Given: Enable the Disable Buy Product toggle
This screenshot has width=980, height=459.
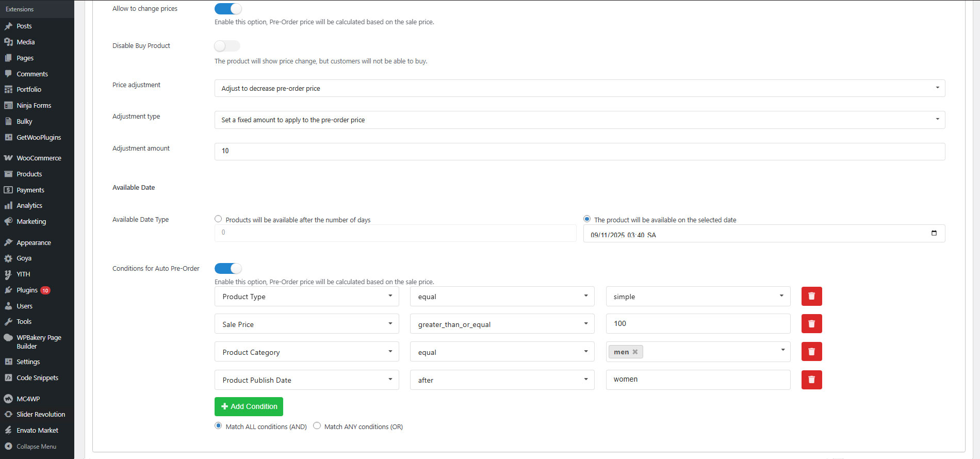Looking at the screenshot, I should [x=227, y=46].
